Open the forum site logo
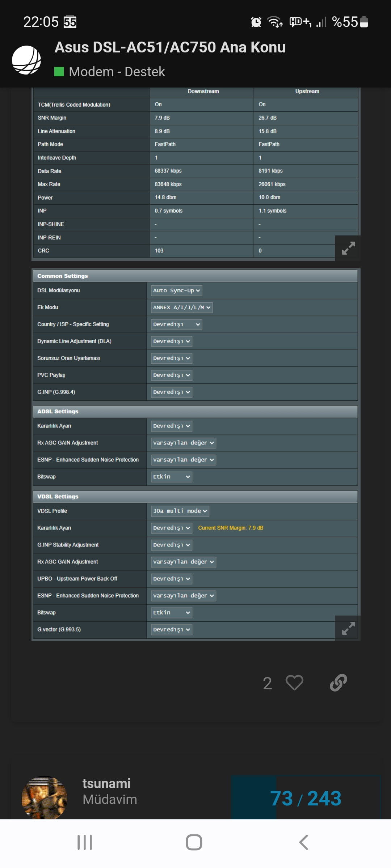 [26, 60]
